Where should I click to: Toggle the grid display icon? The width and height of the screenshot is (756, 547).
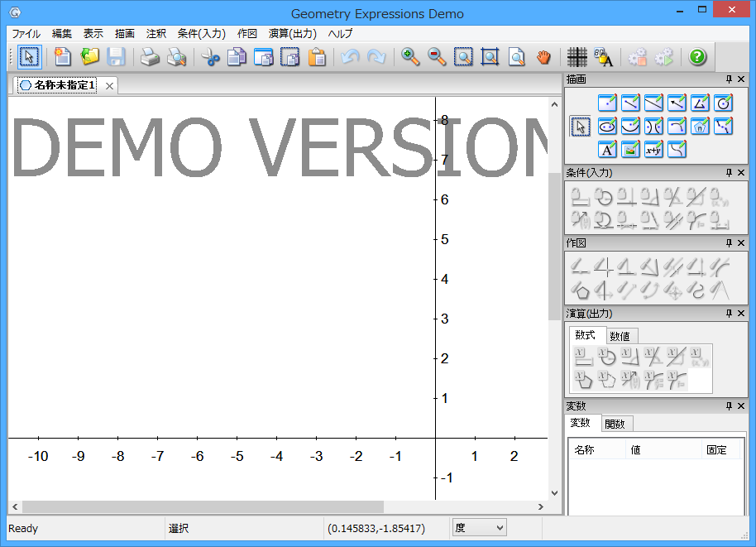point(577,57)
